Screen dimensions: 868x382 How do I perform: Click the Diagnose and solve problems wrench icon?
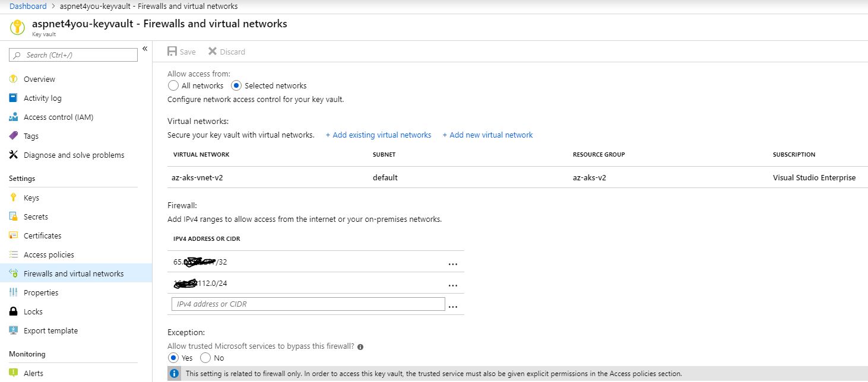click(14, 155)
